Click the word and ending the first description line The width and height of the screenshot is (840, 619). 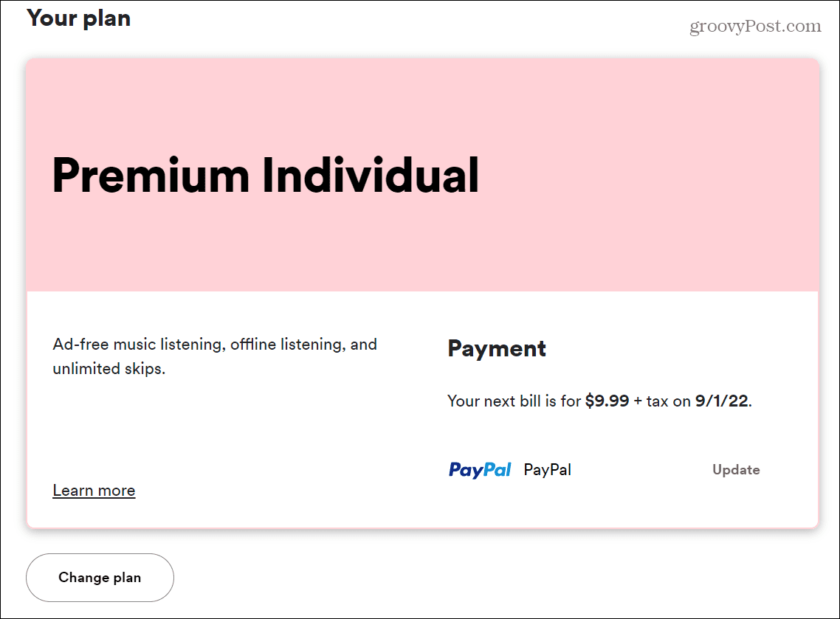[x=364, y=345]
